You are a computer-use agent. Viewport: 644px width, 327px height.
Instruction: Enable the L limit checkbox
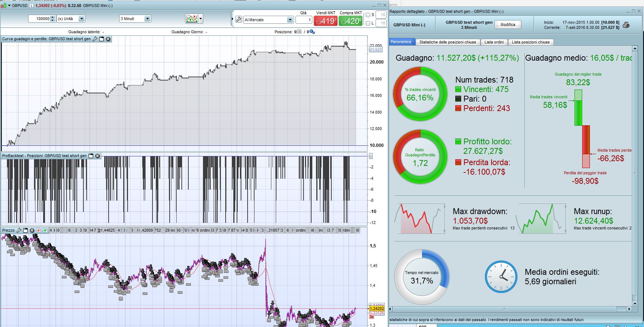(368, 23)
